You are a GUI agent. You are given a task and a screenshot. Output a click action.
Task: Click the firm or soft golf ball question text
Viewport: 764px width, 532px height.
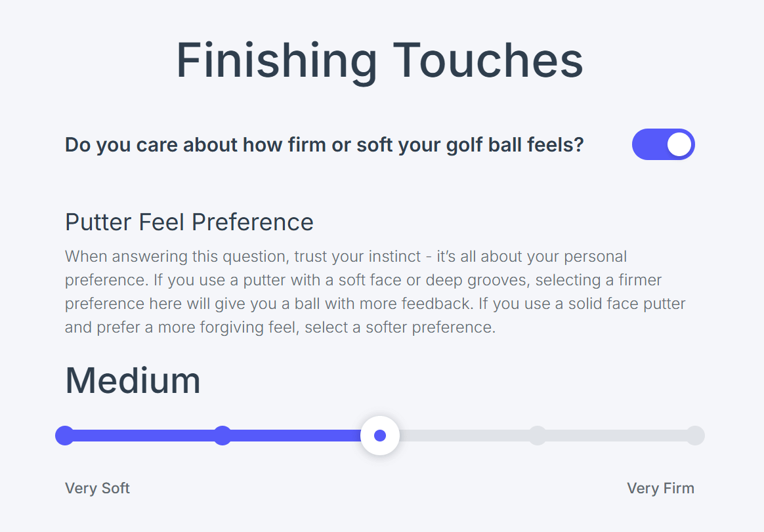click(324, 144)
